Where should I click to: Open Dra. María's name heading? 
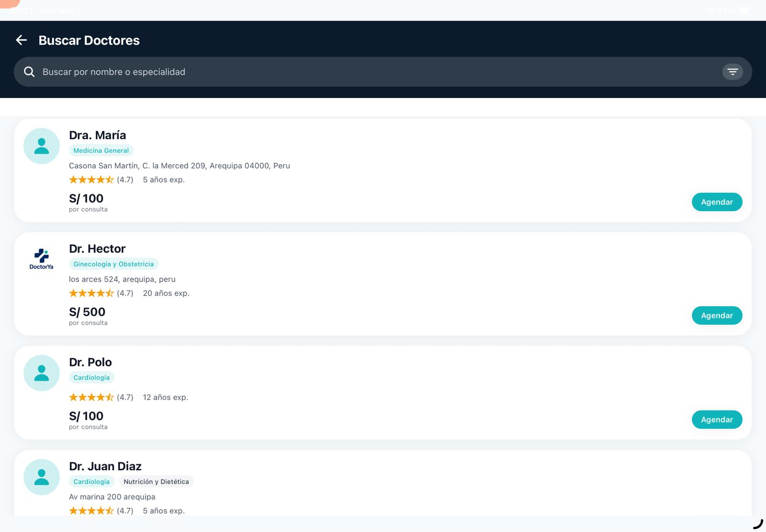[x=98, y=135]
